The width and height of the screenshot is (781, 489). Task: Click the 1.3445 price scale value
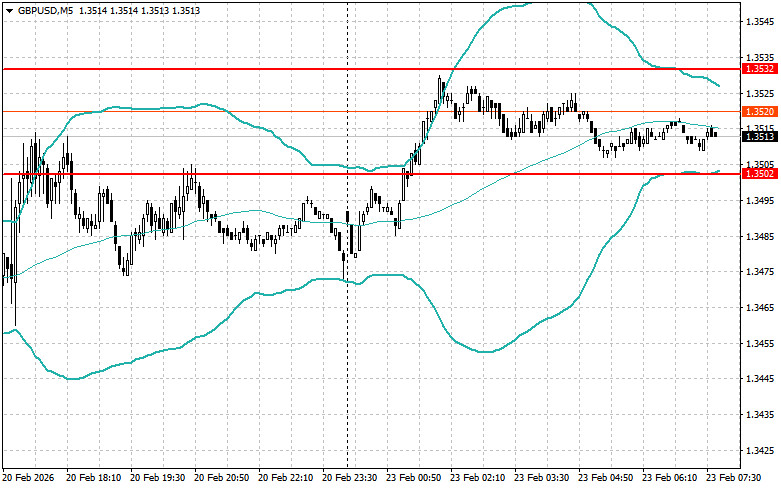point(760,379)
